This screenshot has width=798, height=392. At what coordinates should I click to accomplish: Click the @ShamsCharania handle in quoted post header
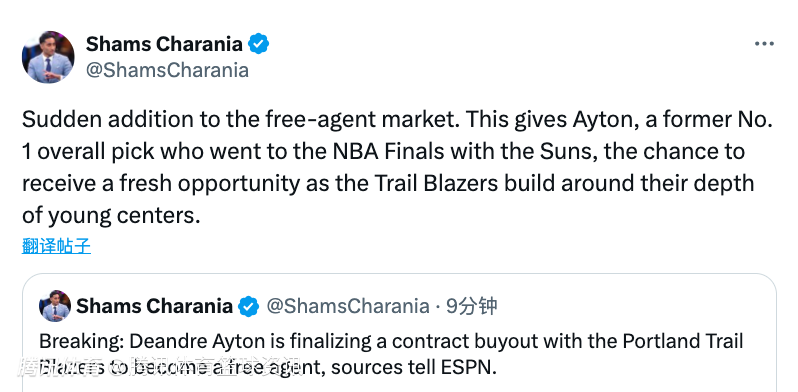(x=348, y=306)
